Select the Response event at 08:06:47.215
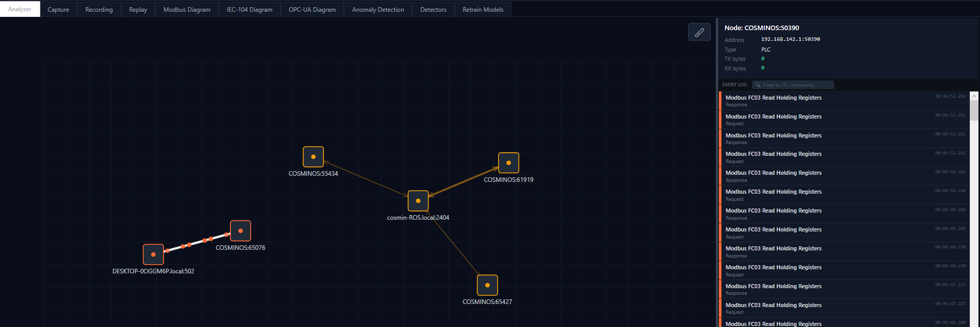This screenshot has height=327, width=980. point(844,289)
